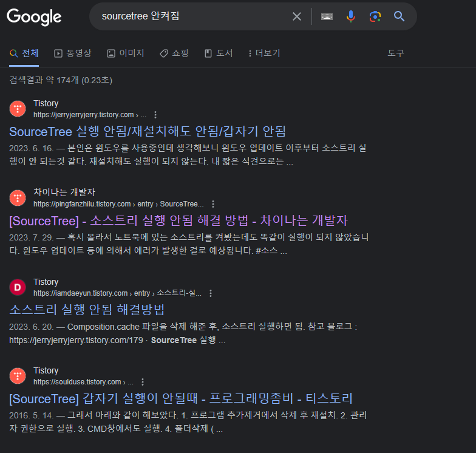Start voice search with microphone icon
476x453 pixels.
(351, 16)
